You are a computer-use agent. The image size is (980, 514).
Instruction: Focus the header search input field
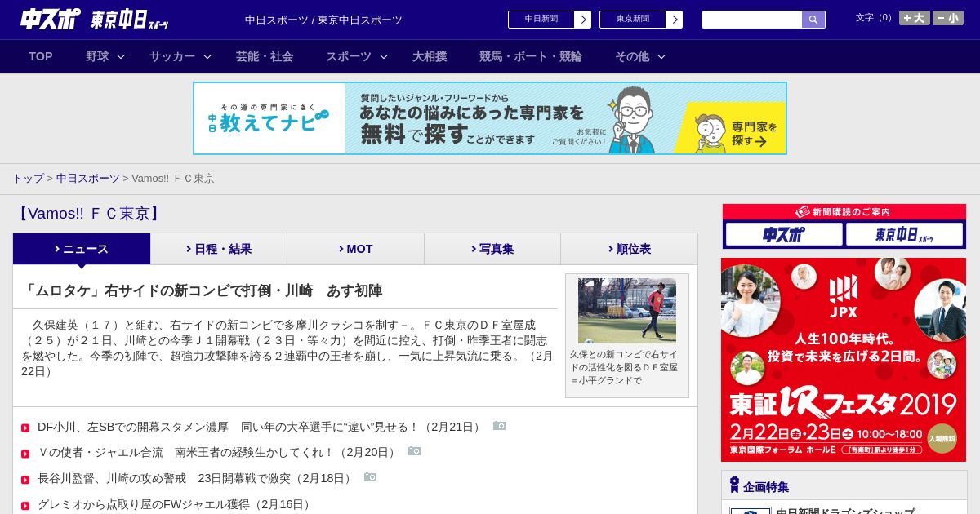752,20
